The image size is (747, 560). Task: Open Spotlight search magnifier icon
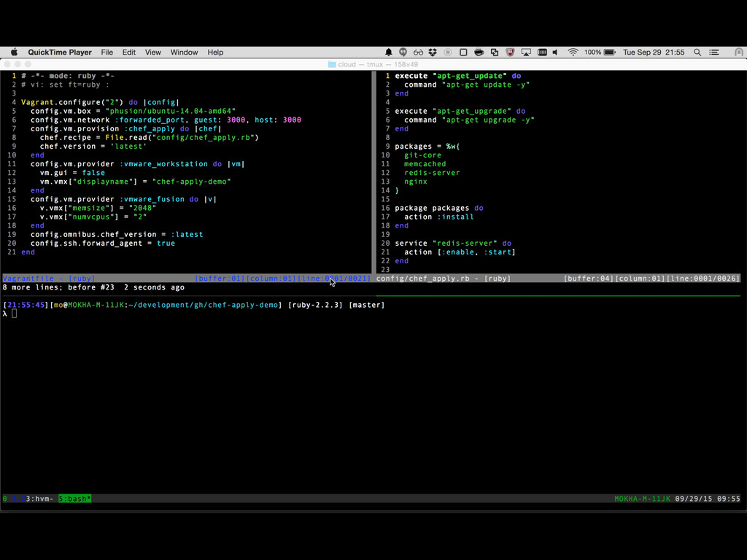[697, 52]
